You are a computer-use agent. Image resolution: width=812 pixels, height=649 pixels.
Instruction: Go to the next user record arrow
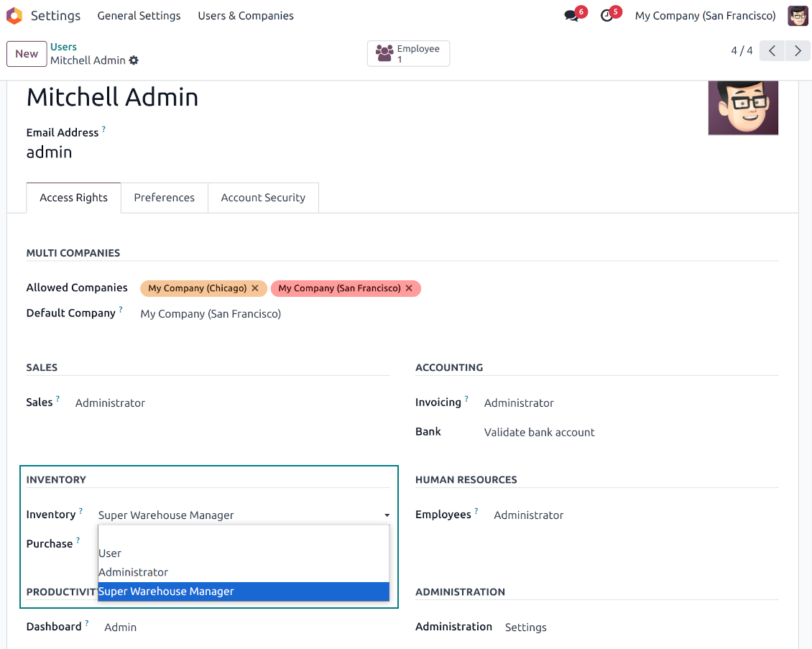click(x=798, y=51)
